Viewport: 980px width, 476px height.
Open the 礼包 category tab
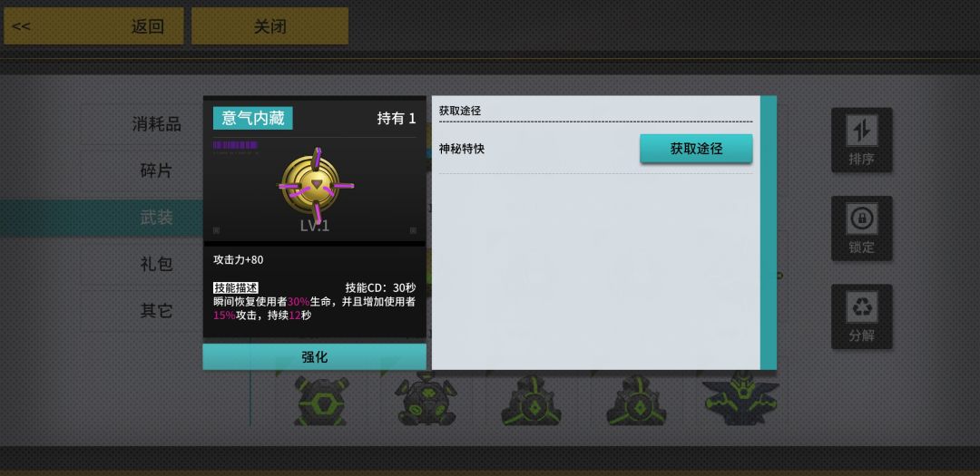point(156,264)
